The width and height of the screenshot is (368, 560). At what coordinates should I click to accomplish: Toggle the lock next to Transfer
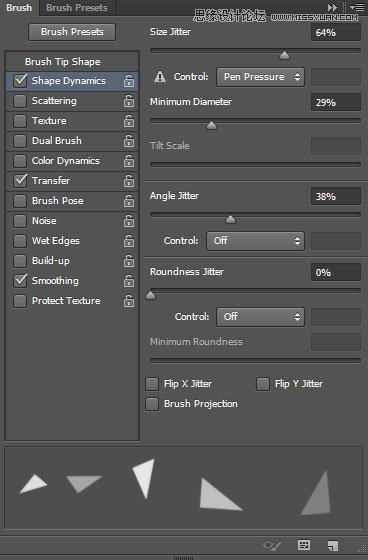[x=129, y=181]
